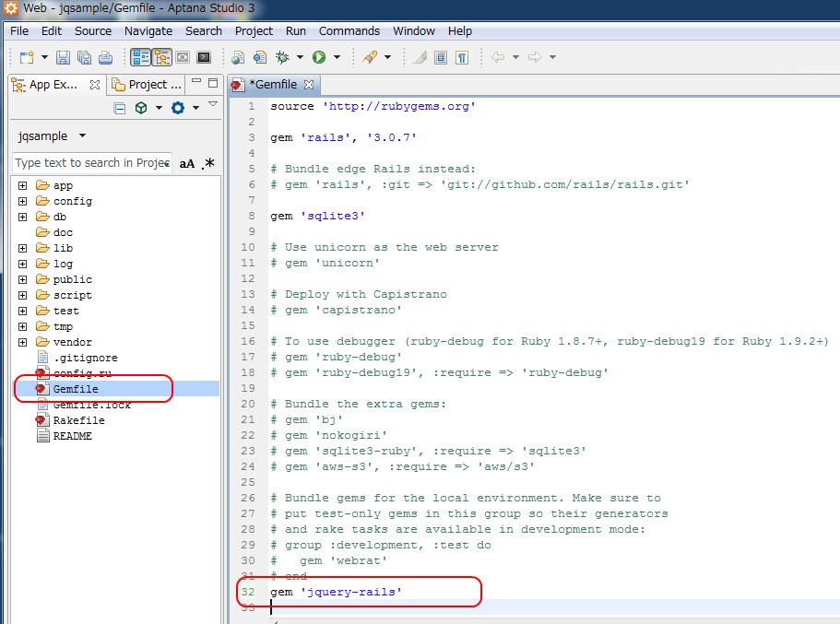Click the Save All toolbar icon
Screen dimensions: 840x624
click(84, 57)
